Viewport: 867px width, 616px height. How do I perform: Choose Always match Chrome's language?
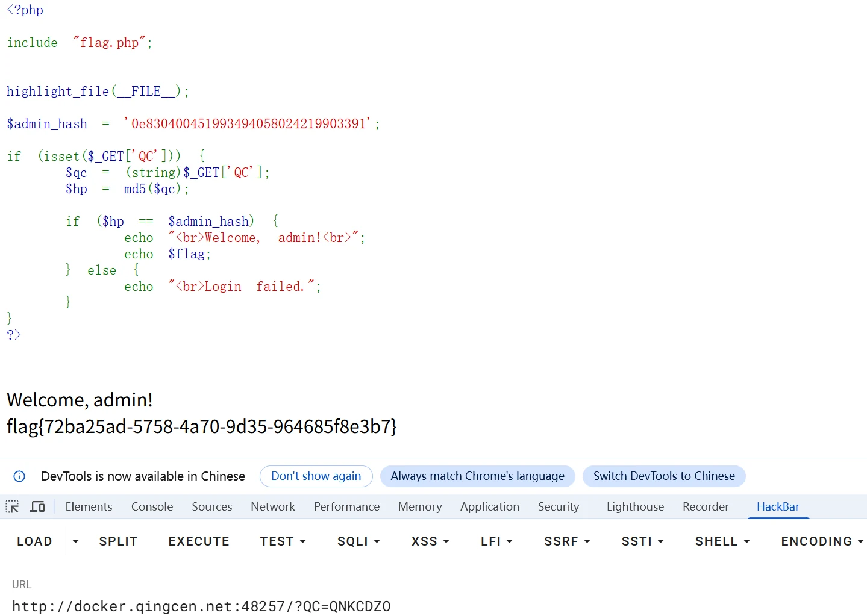coord(478,476)
